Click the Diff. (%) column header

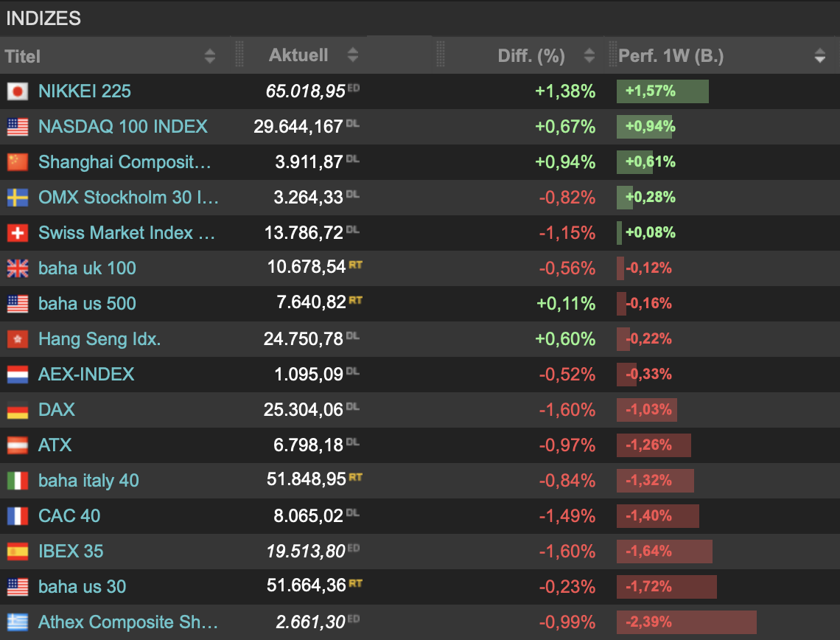pyautogui.click(x=531, y=56)
